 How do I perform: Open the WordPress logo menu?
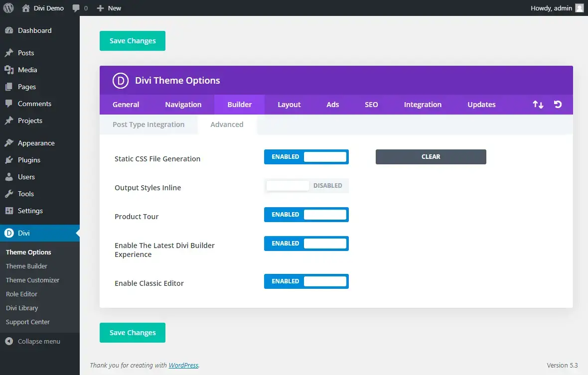tap(8, 8)
